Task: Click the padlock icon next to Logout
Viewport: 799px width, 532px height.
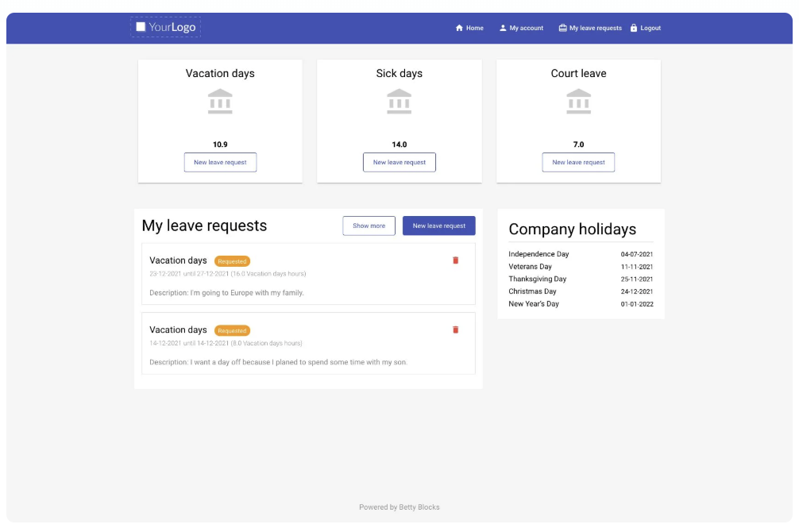Action: click(x=633, y=27)
